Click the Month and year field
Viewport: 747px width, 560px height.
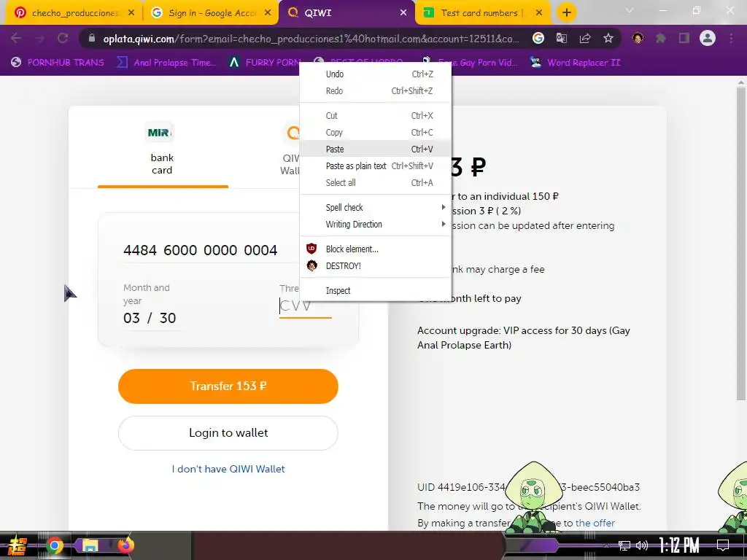point(152,318)
